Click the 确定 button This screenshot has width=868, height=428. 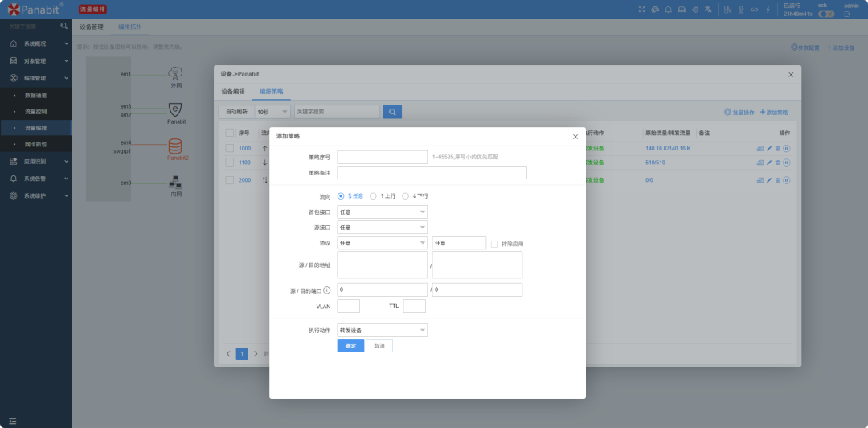[x=351, y=346]
